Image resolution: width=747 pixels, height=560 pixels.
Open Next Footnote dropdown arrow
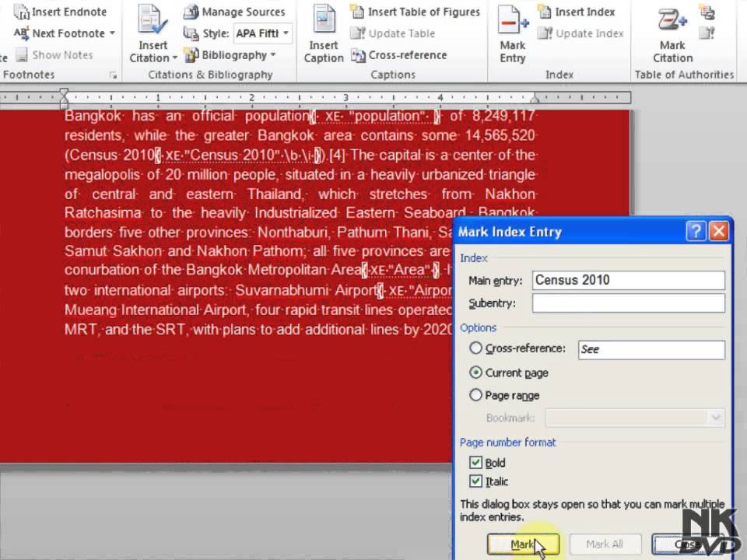[112, 33]
